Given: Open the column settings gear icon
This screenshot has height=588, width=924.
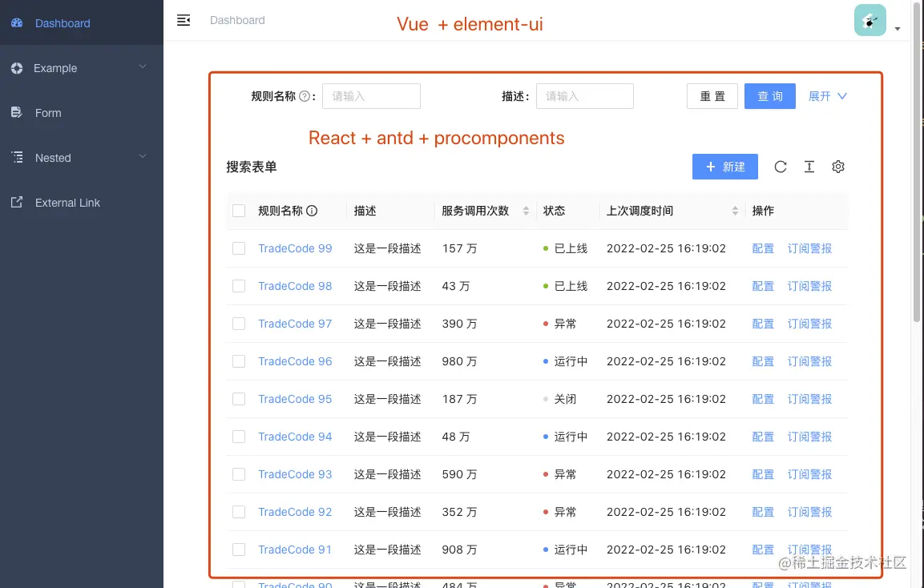Looking at the screenshot, I should tap(838, 167).
